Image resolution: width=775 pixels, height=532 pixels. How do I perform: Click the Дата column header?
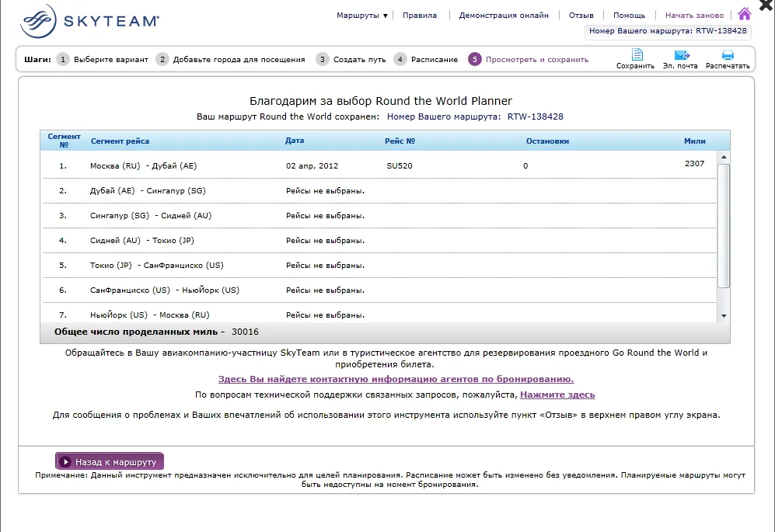(295, 141)
